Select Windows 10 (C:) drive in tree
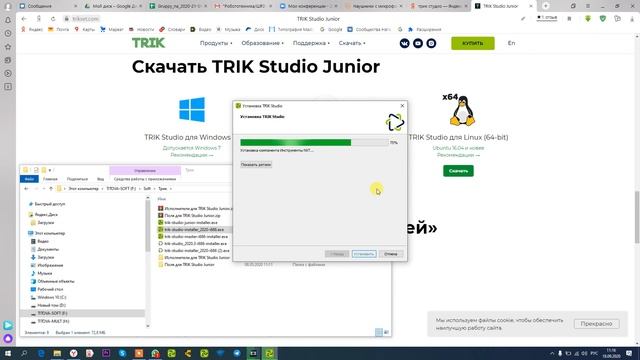Screen dimensions: 640x360 tap(51, 297)
